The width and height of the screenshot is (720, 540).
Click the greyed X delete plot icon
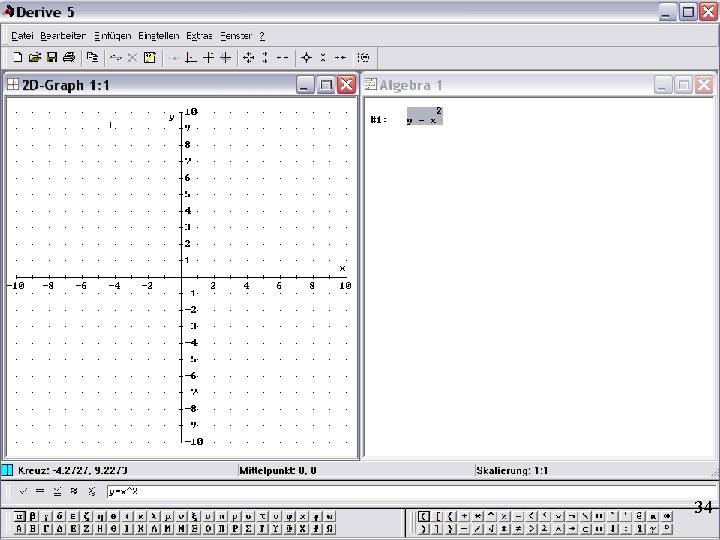point(133,57)
